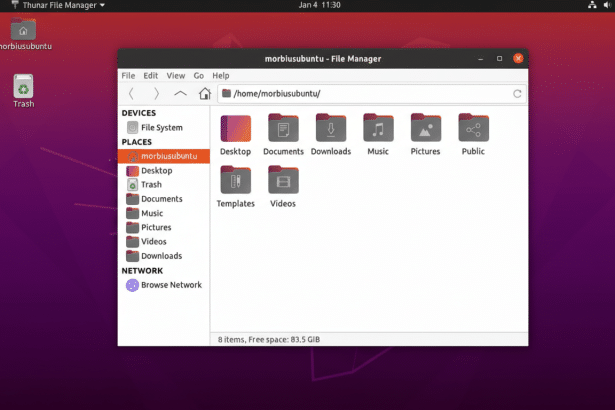
Task: Select Downloads in the Places sidebar
Action: (x=164, y=256)
